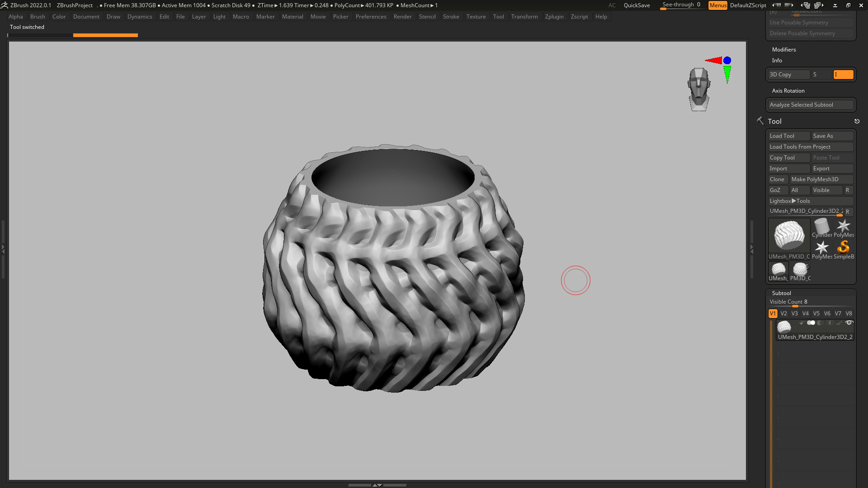This screenshot has height=488, width=868.
Task: Select the Cylinder tool thumbnail
Action: (x=822, y=228)
